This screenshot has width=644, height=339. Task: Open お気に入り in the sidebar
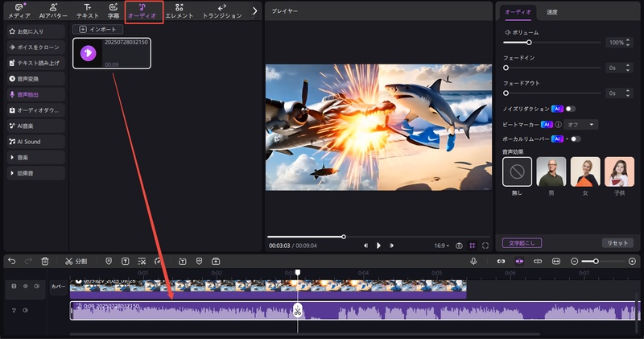36,31
